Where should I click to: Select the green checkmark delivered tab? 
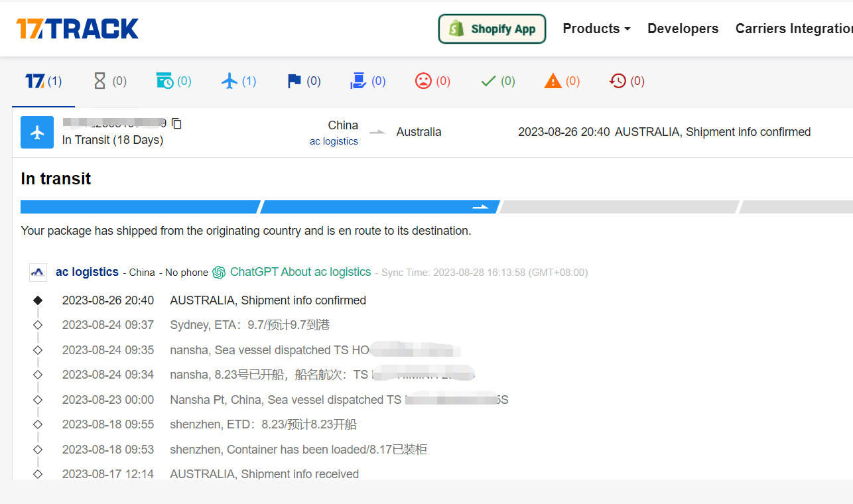[497, 81]
